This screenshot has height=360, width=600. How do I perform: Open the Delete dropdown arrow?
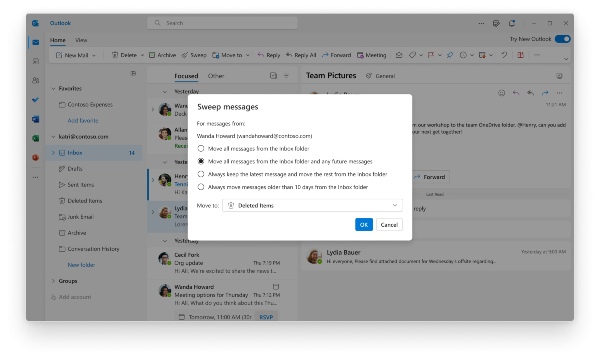[142, 55]
